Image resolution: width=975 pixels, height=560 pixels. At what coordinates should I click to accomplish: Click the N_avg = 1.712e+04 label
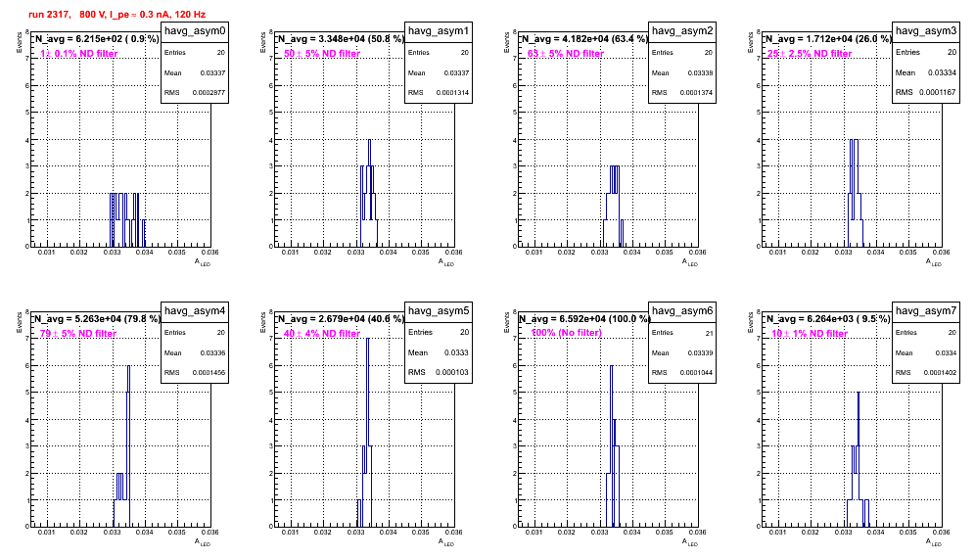(x=828, y=38)
